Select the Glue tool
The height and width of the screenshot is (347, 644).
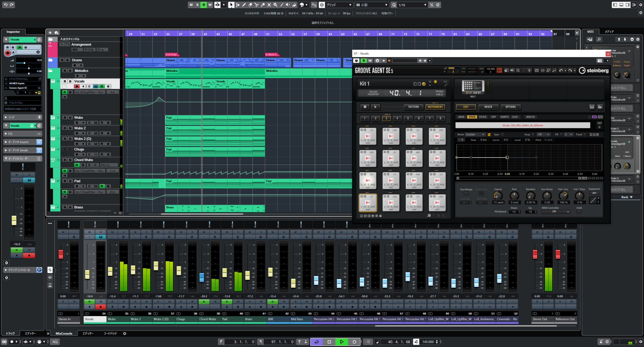point(263,5)
